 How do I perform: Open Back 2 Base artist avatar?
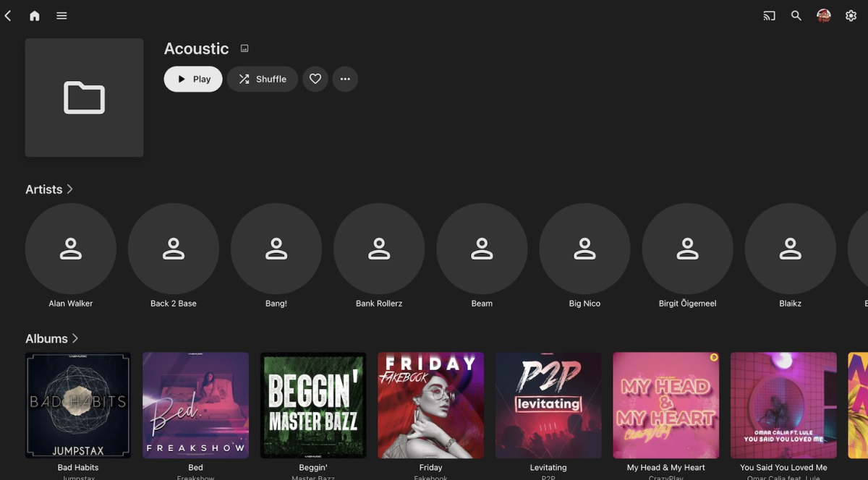174,249
